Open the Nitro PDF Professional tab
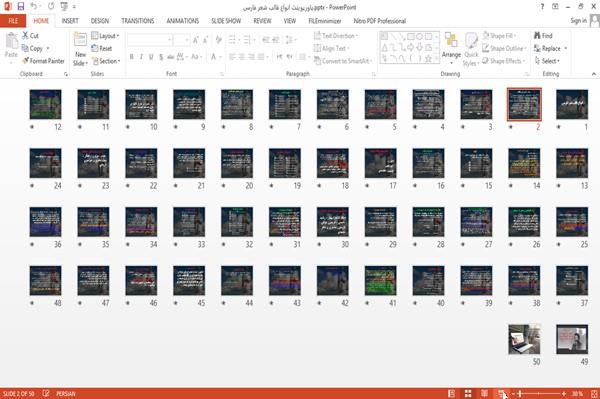This screenshot has width=600, height=399. (x=380, y=21)
